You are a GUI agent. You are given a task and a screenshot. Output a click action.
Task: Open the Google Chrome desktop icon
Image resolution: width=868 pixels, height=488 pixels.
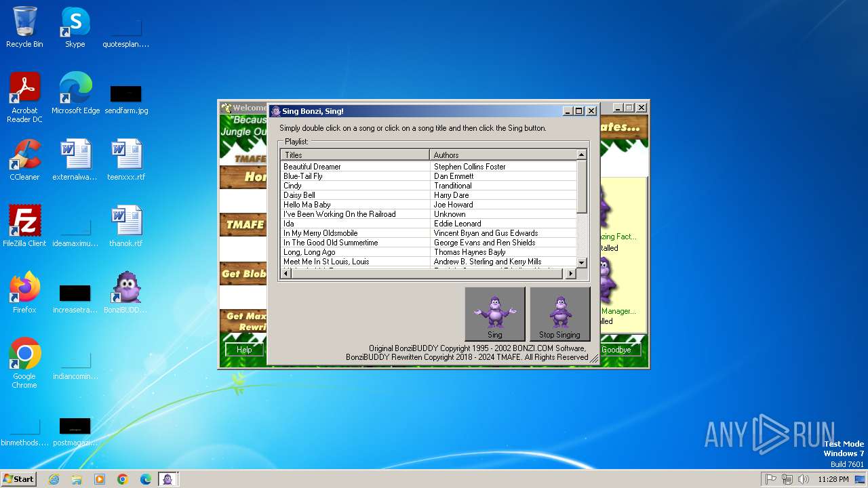(x=24, y=363)
